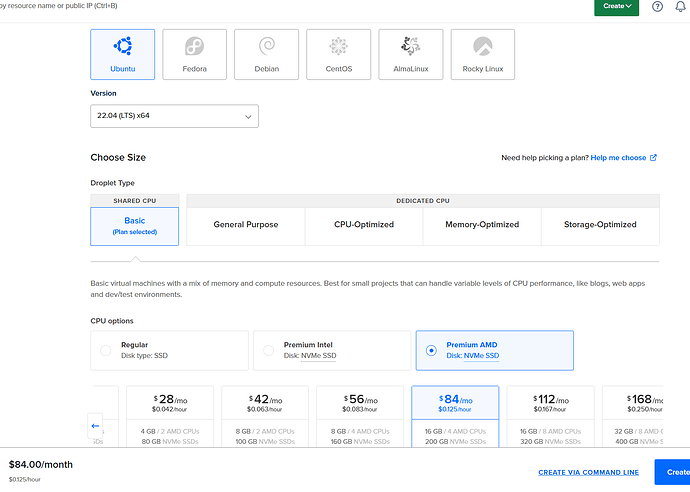This screenshot has height=492, width=690.
Task: Open the Version 22.04 (LTS) x64 dropdown
Action: [174, 116]
